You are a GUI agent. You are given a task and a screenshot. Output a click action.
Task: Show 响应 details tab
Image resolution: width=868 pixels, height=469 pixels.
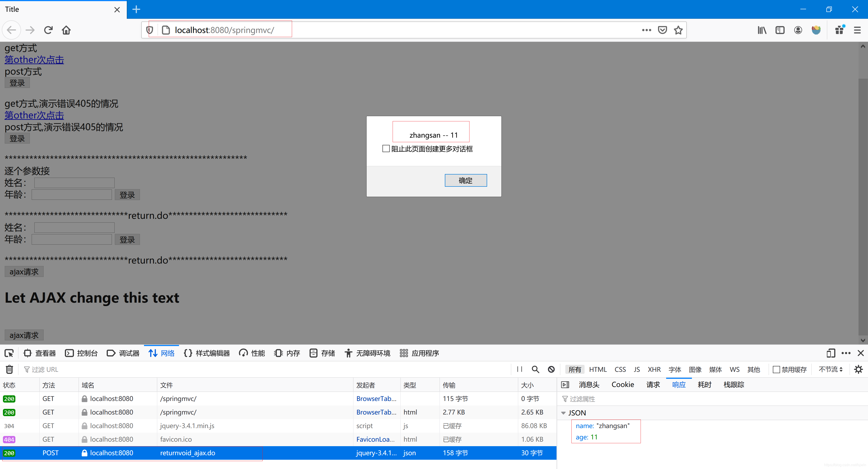[x=679, y=385]
